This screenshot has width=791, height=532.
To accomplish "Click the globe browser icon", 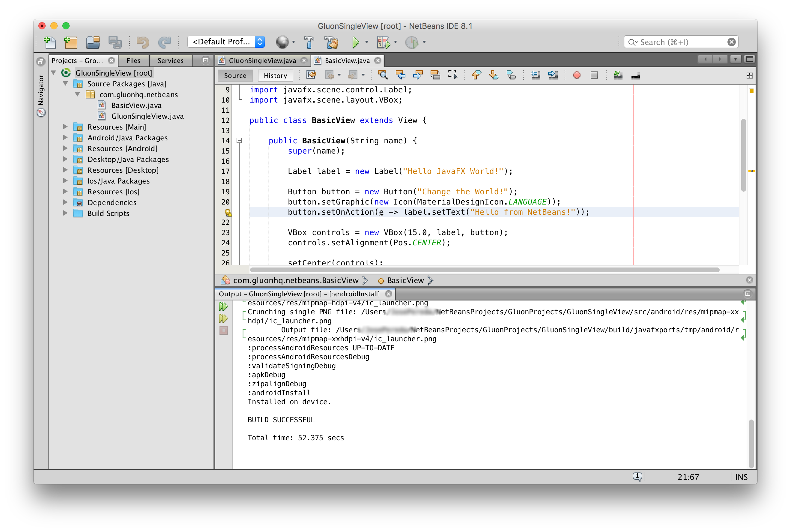I will tap(282, 42).
